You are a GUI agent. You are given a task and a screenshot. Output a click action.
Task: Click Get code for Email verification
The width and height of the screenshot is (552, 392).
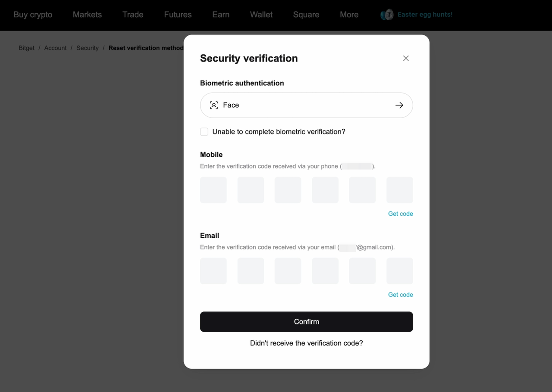click(400, 294)
